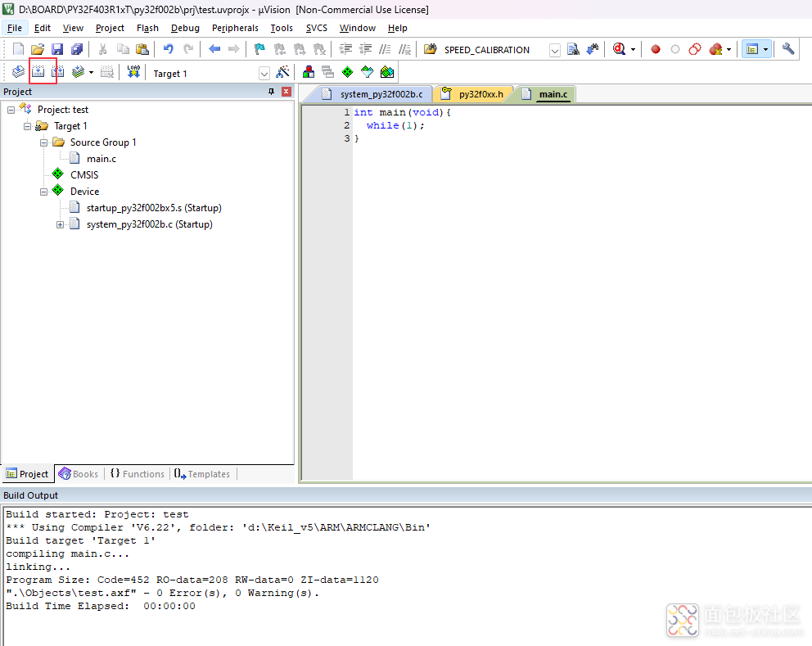Open the window layout dropdown arrow
Viewport: 812px width, 646px height.
coord(765,50)
